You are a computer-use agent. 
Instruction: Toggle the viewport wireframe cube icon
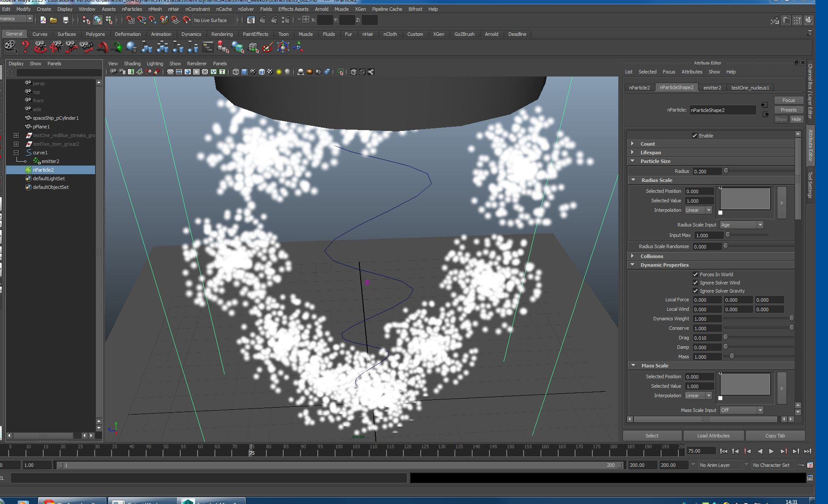point(236,72)
